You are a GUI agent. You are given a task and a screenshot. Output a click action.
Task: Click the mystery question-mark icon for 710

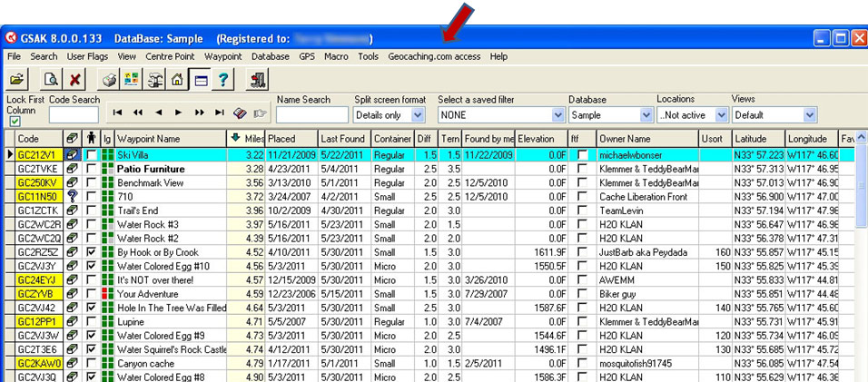tap(72, 196)
